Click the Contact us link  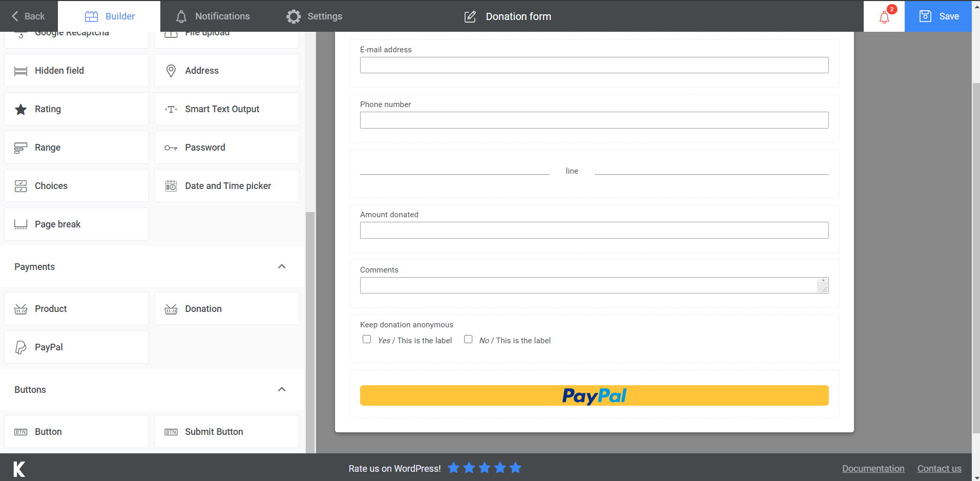tap(939, 468)
